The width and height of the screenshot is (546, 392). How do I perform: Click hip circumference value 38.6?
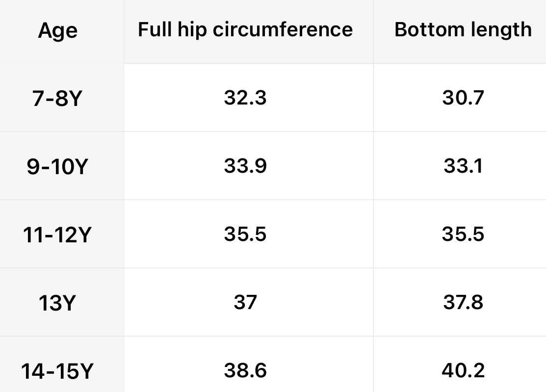pos(245,370)
